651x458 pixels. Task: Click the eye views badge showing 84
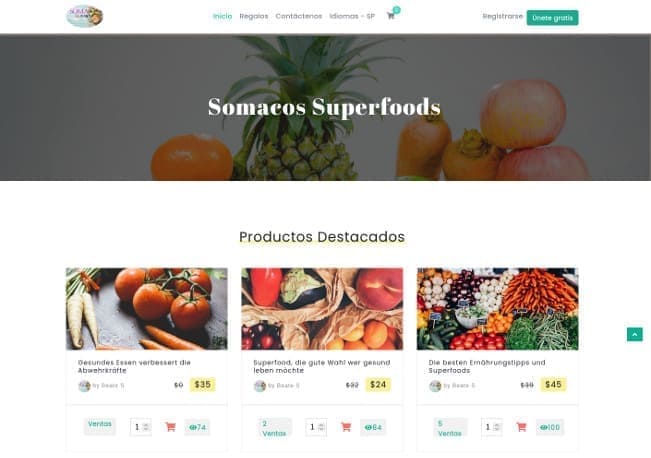point(373,427)
